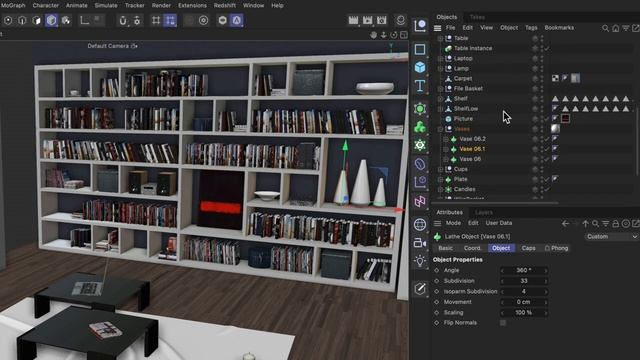This screenshot has height=360, width=640.
Task: Switch to the Takes tab
Action: click(x=477, y=17)
